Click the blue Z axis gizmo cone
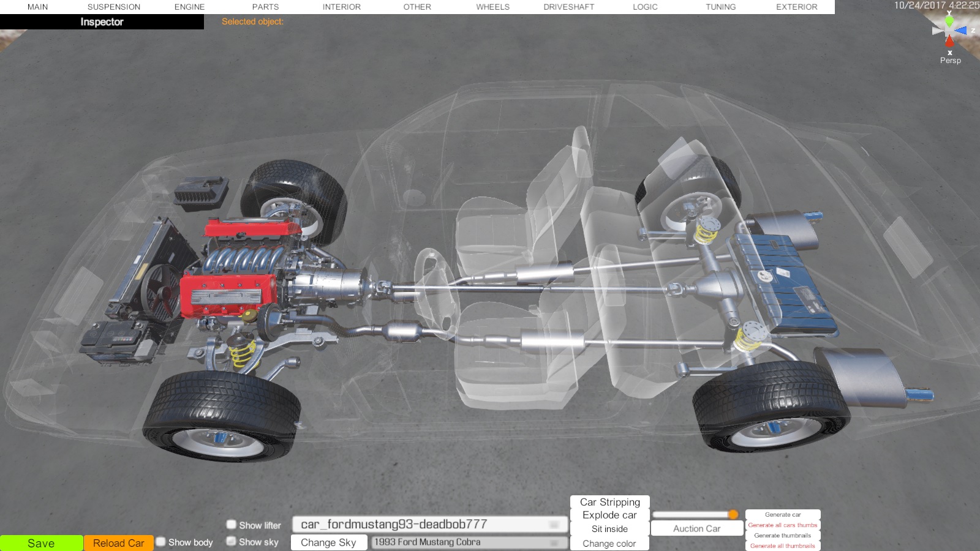The height and width of the screenshot is (551, 980). (x=961, y=31)
